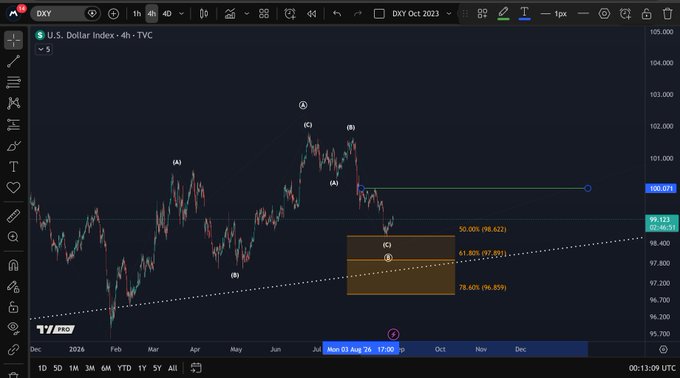Image resolution: width=680 pixels, height=378 pixels.
Task: Set the date range to 3M
Action: (x=90, y=368)
